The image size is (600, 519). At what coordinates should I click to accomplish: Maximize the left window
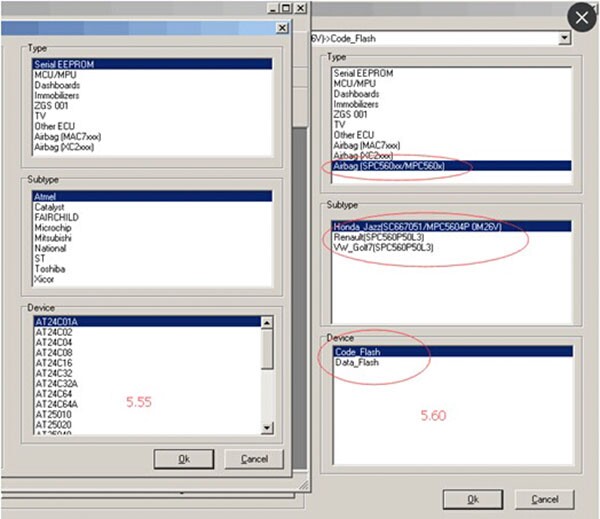[285, 8]
